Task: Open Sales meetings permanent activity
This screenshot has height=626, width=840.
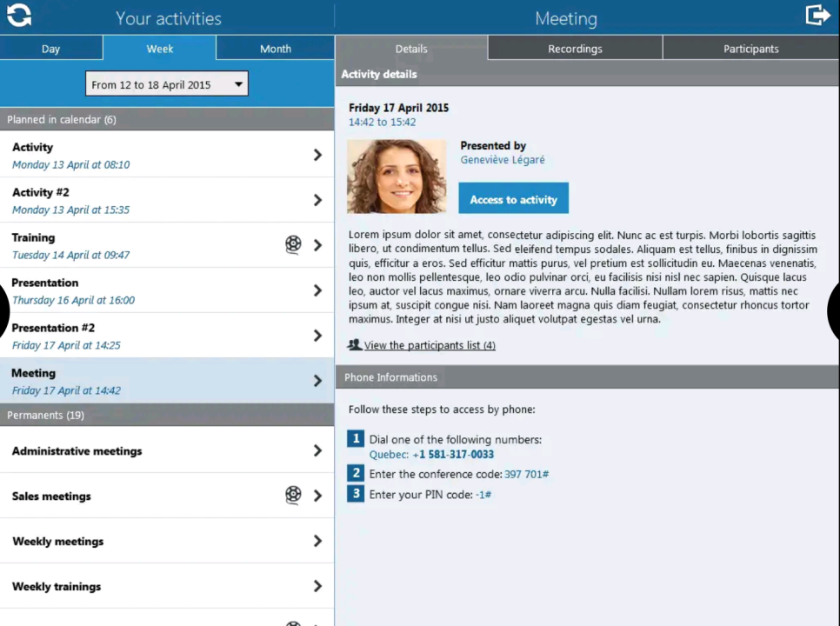Action: [x=167, y=496]
